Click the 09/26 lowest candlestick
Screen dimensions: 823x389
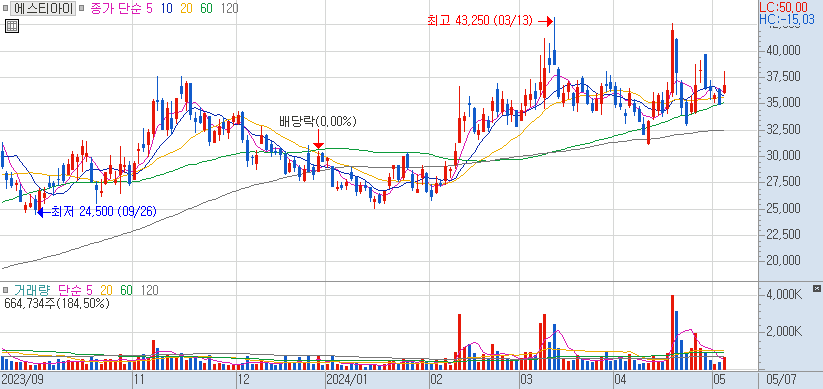(x=36, y=205)
